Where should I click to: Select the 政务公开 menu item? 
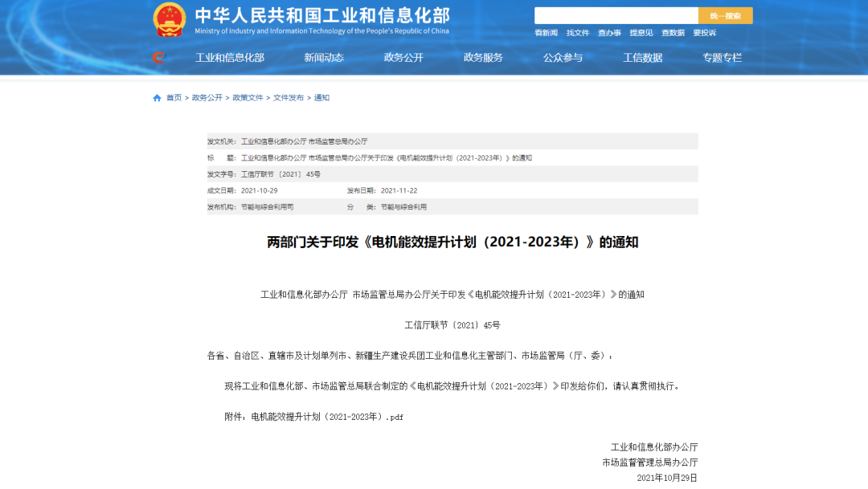pos(403,57)
